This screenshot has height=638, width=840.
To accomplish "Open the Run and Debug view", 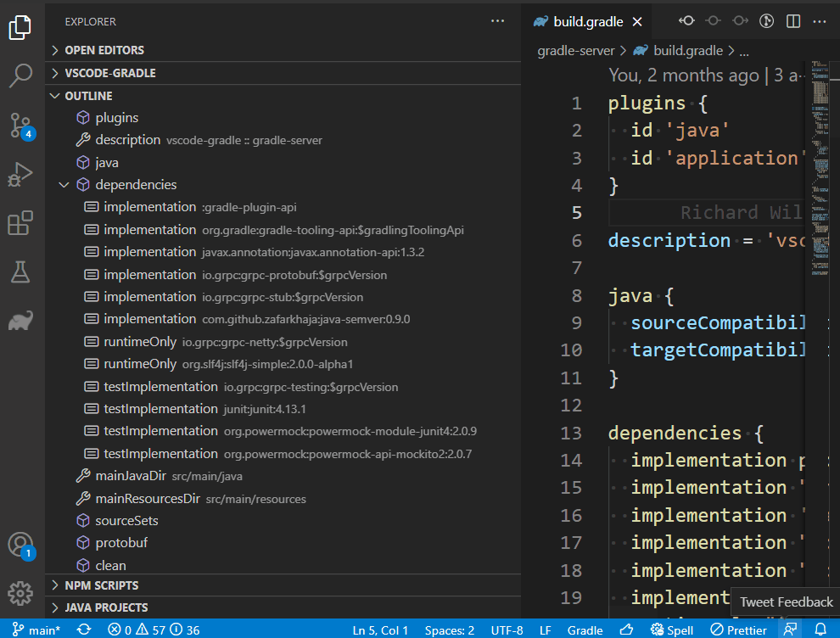I will (20, 174).
